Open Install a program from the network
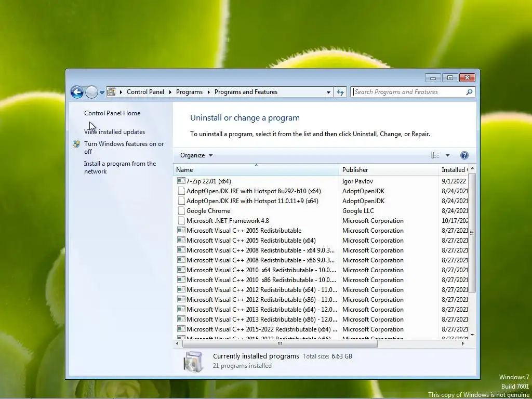 click(120, 167)
